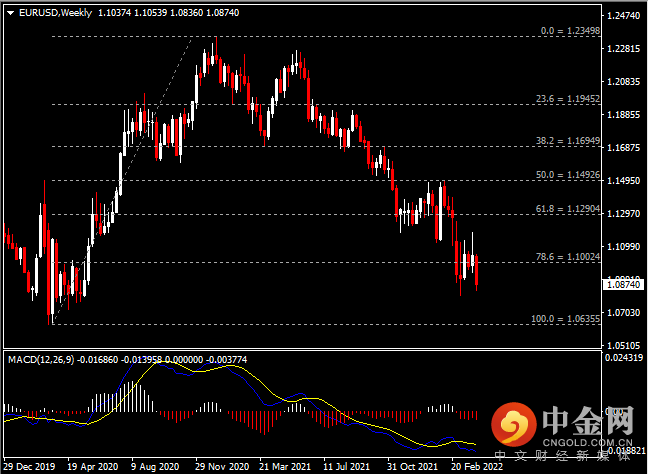
Task: Click price axis label 1.07030
Action: pos(623,313)
